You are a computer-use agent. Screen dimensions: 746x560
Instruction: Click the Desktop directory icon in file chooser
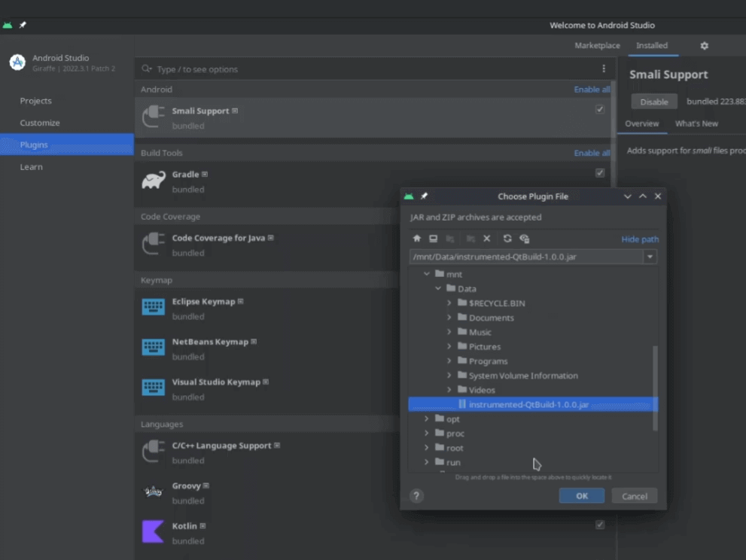click(x=433, y=239)
